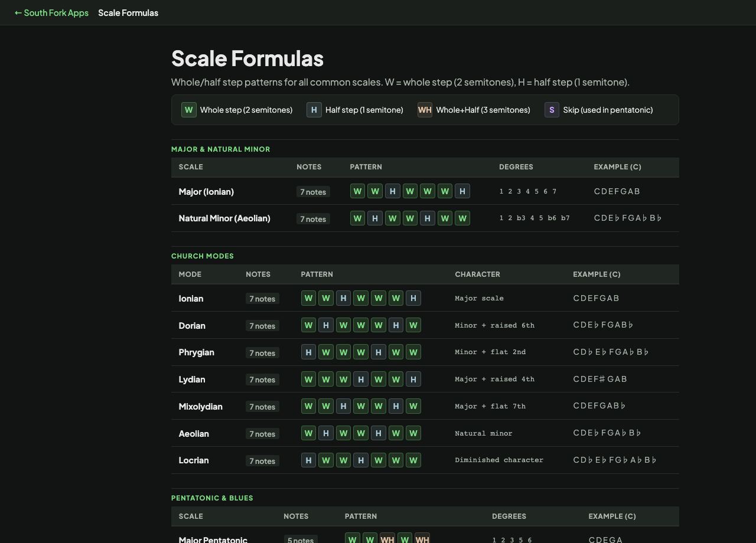Click the Mixolydian example ending in B♭
This screenshot has width=756, height=543.
pyautogui.click(x=599, y=406)
